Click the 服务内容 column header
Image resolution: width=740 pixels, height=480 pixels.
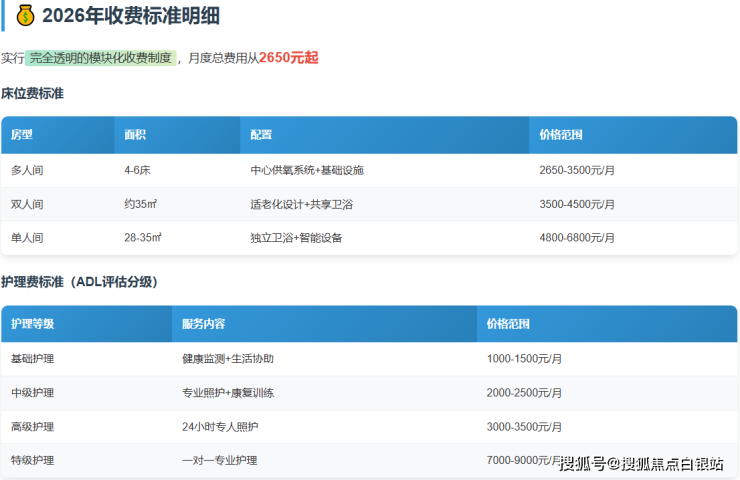coord(203,324)
